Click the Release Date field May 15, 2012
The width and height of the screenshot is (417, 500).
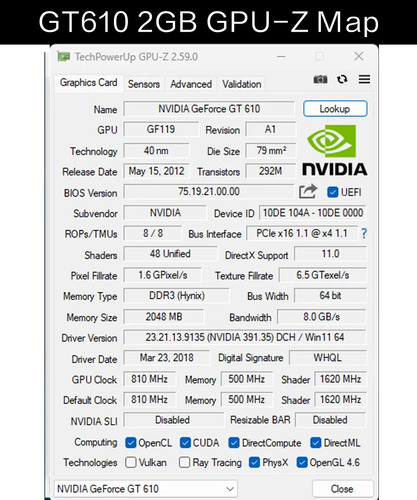pos(156,171)
